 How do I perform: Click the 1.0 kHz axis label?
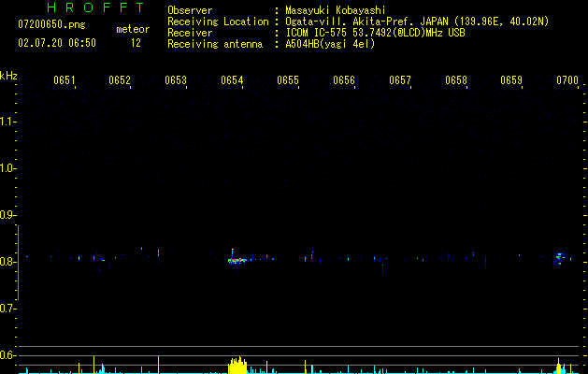tap(7, 168)
